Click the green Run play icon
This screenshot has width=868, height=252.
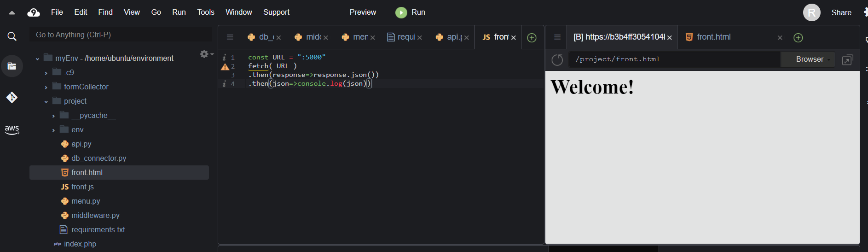(x=401, y=12)
